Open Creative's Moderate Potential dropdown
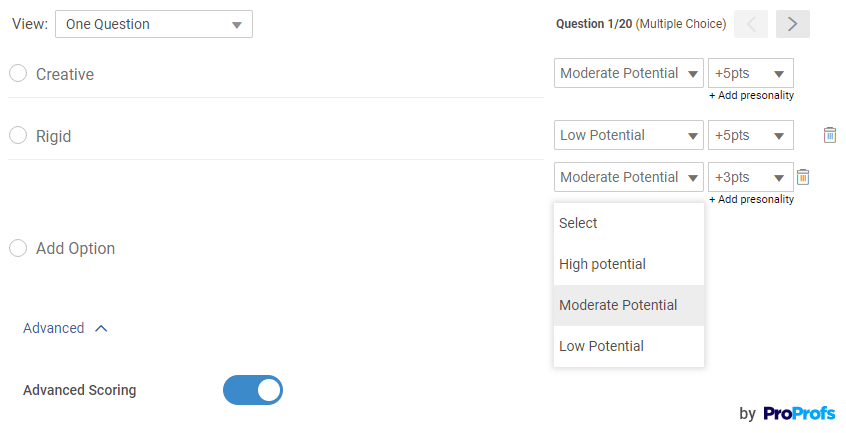 click(x=629, y=73)
